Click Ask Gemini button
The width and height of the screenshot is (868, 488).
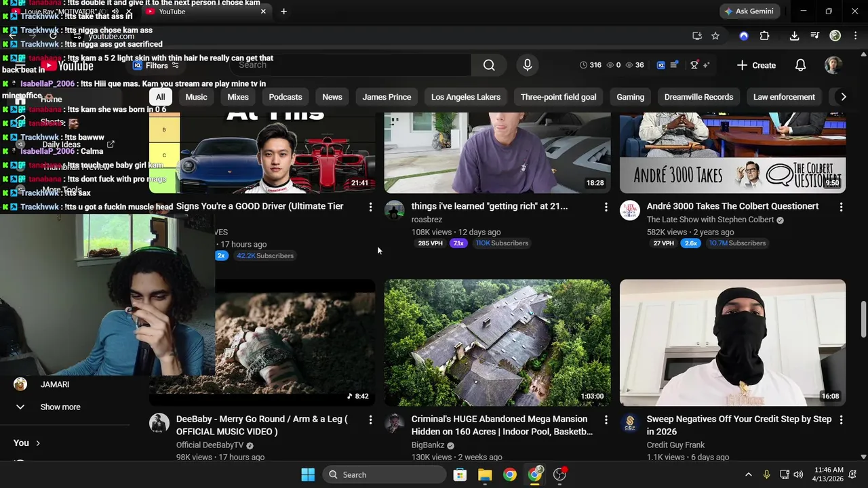[750, 12]
